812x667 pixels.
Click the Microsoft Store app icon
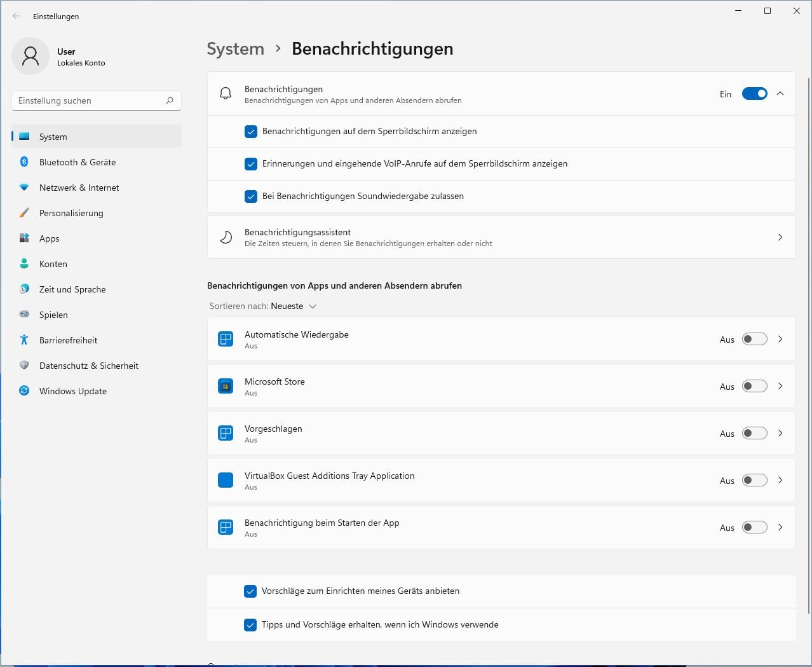[x=226, y=386]
